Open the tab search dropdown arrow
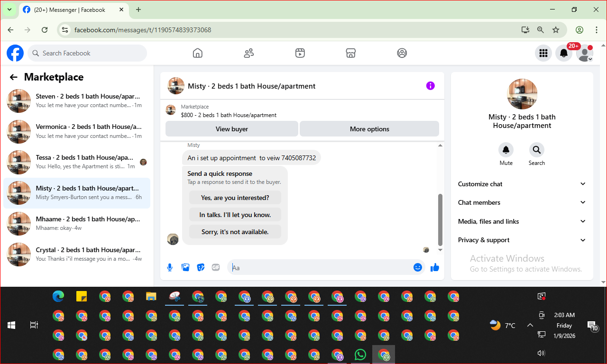Viewport: 607px width, 364px height. (x=9, y=9)
